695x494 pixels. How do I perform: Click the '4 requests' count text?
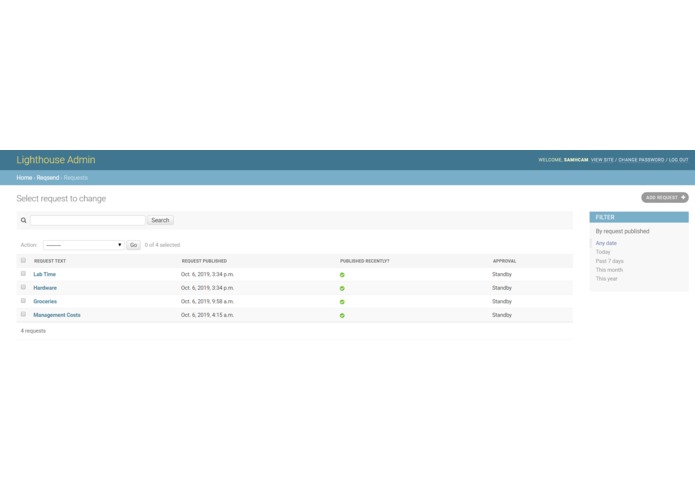(x=33, y=331)
